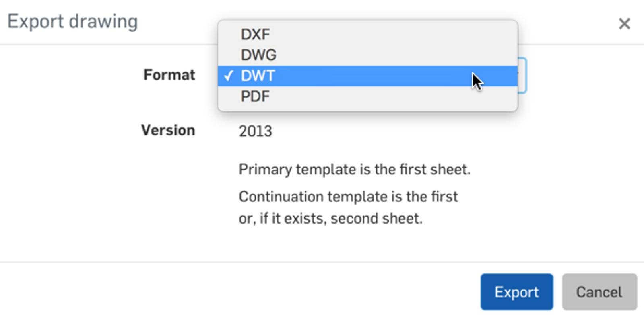Screen dimensions: 644x318
Task: Close the Export drawing dialog with X
Action: 624,24
